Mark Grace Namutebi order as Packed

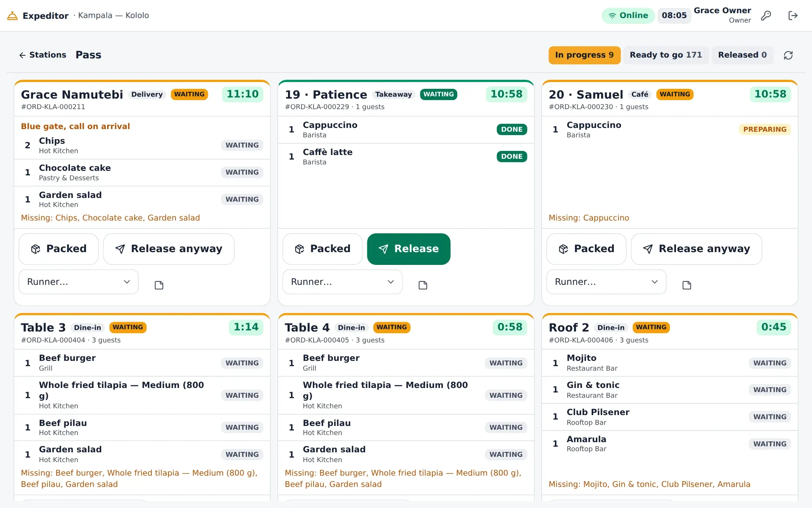(x=59, y=249)
